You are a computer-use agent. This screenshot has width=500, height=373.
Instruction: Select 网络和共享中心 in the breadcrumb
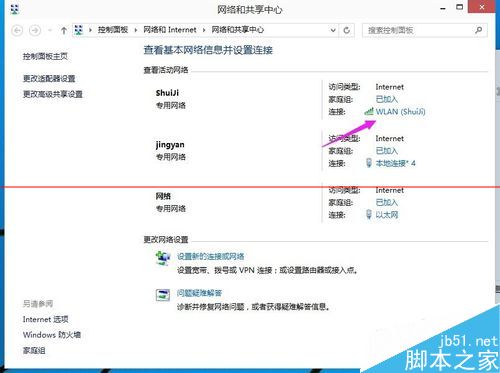pyautogui.click(x=238, y=30)
